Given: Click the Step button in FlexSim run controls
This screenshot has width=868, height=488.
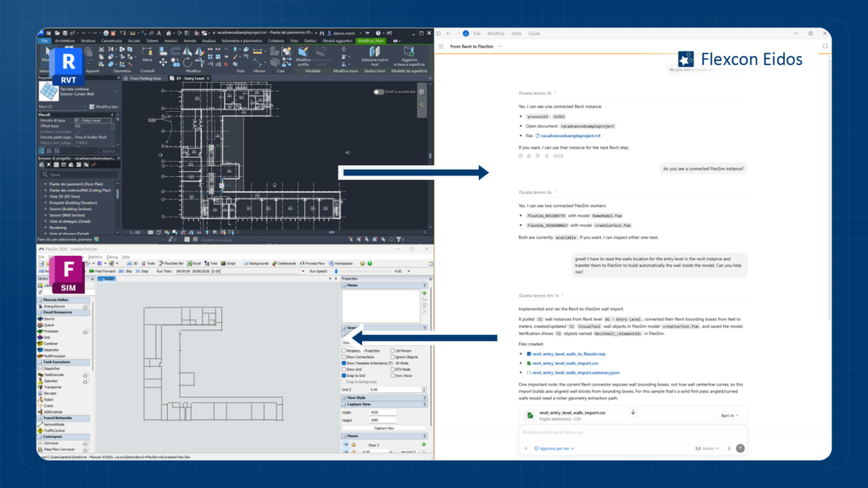Looking at the screenshot, I should click(142, 271).
